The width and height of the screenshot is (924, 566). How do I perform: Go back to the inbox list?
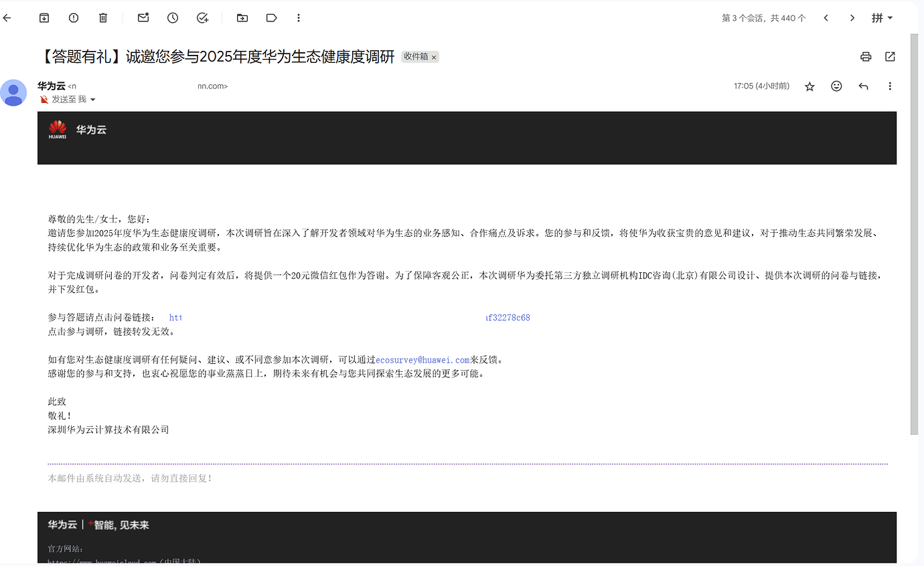[x=7, y=18]
